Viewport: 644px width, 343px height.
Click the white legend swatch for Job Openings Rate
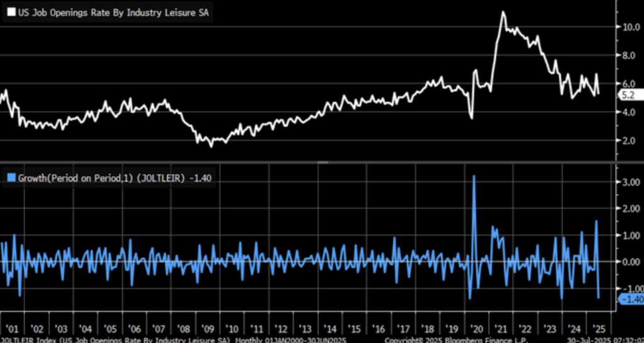point(9,14)
